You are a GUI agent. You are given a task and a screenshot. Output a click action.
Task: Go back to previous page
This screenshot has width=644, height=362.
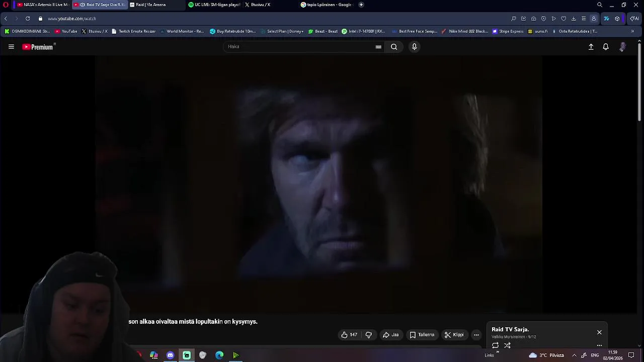[6, 19]
